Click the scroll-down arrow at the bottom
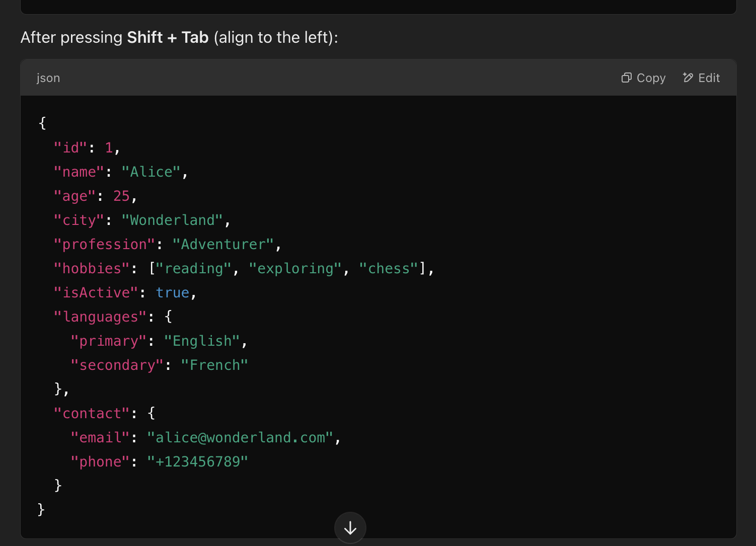This screenshot has width=756, height=546. coord(350,528)
